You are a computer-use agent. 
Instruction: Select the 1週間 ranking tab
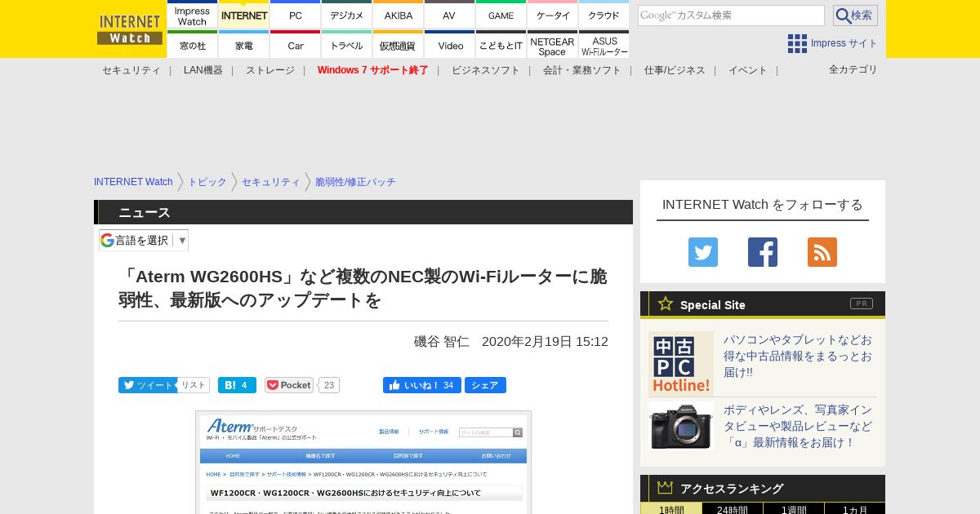[794, 509]
